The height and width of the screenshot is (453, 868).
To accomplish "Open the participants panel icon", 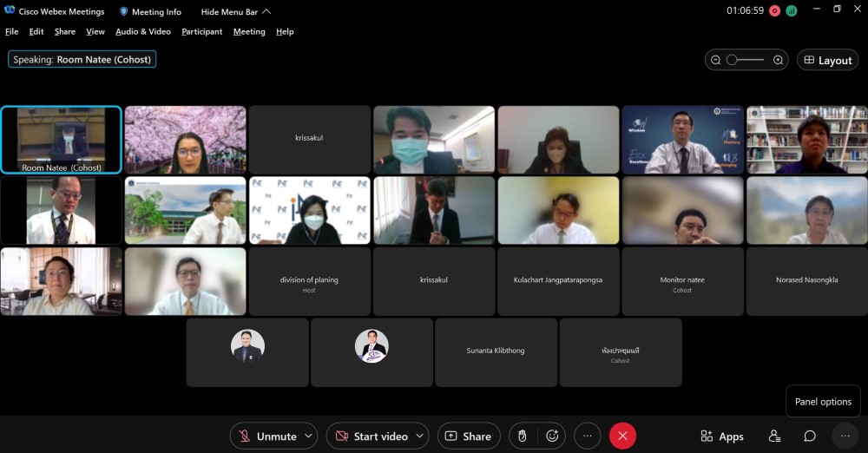I will pos(774,437).
